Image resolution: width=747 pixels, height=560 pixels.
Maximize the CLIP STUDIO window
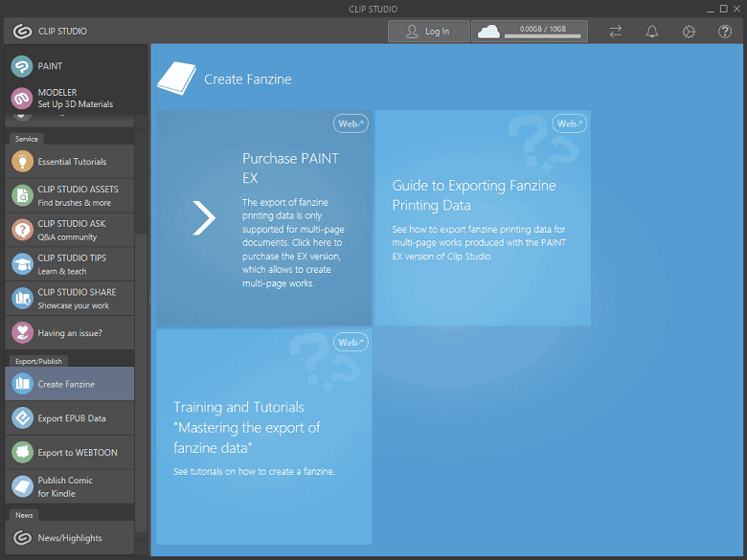(723, 9)
